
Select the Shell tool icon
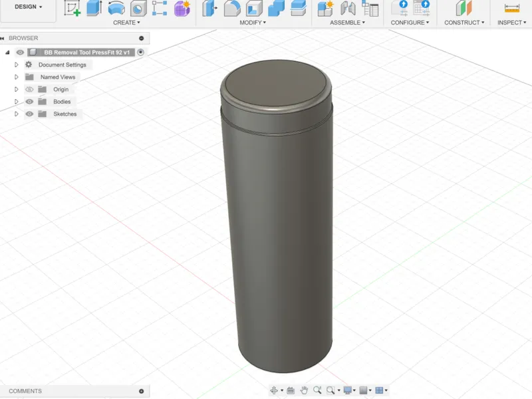click(254, 8)
